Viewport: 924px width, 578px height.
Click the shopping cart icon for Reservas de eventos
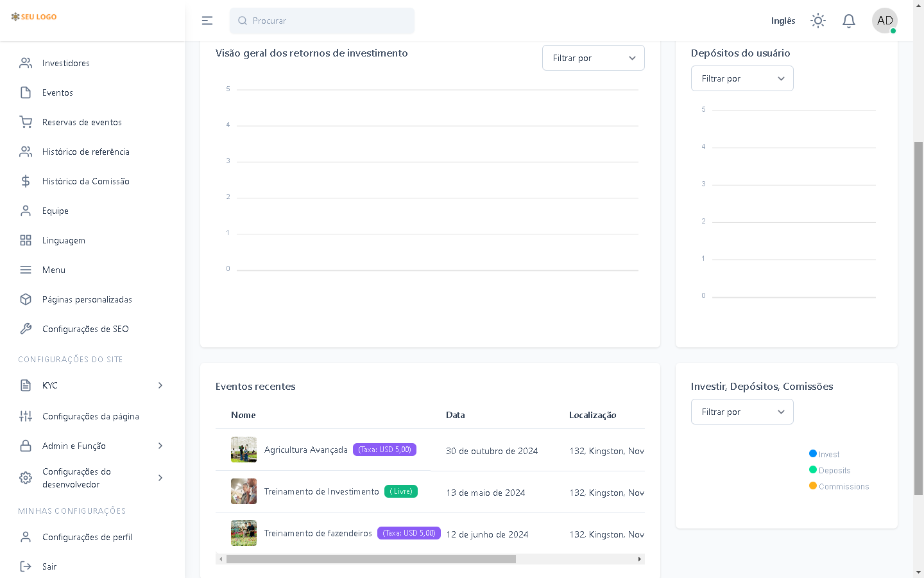click(26, 122)
